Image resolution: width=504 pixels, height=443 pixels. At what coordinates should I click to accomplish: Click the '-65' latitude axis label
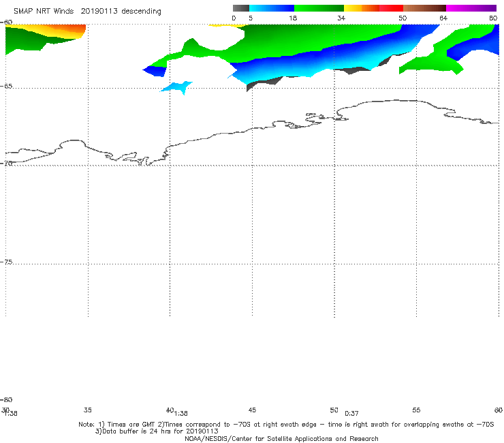pos(6,87)
